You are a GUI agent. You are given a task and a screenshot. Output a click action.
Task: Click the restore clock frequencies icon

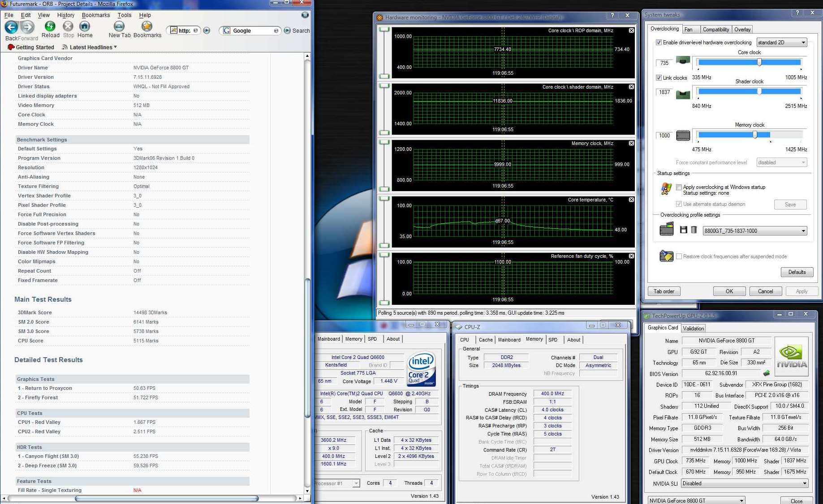pos(667,256)
